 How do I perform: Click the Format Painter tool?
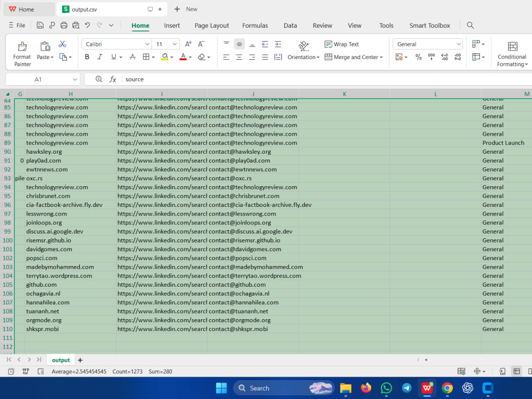coord(22,54)
